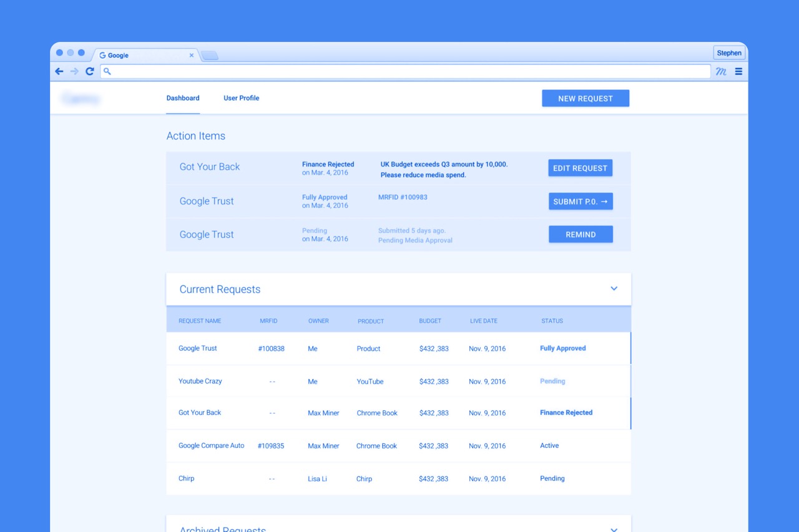
Task: Click the Stephen profile button
Action: (729, 53)
